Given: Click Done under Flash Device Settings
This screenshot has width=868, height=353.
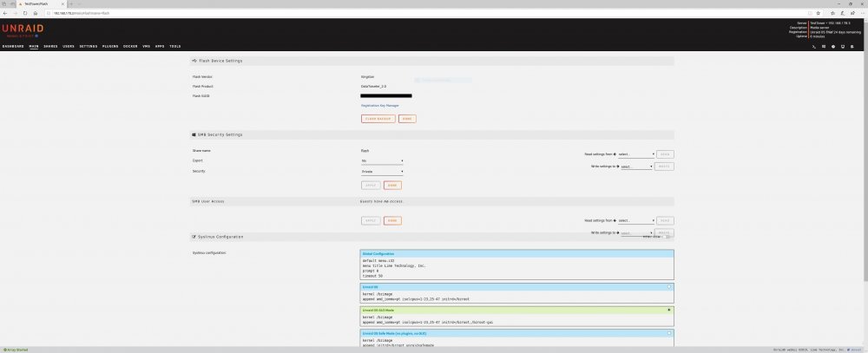Looking at the screenshot, I should point(407,119).
